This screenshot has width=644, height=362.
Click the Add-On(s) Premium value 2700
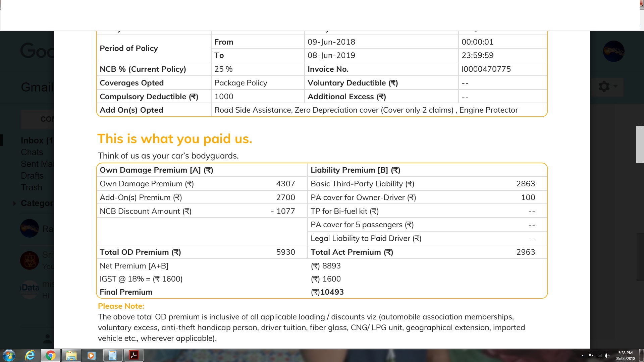[x=285, y=197]
